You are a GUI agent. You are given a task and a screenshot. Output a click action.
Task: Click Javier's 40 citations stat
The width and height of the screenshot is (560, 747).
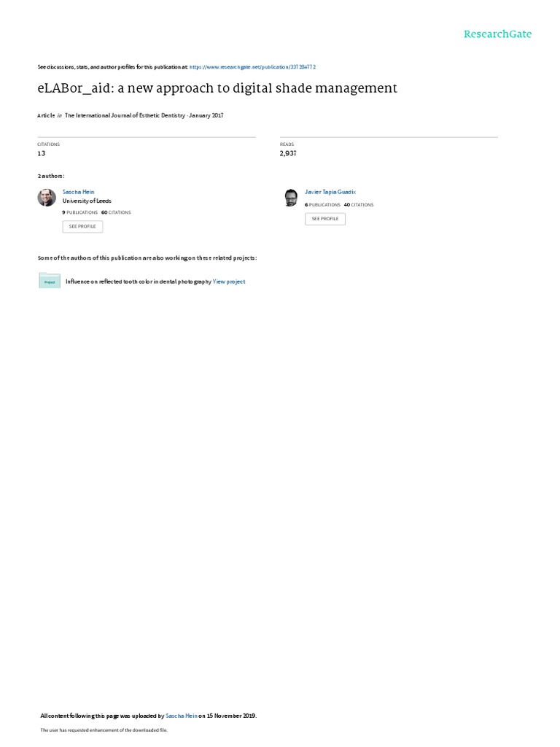click(359, 205)
